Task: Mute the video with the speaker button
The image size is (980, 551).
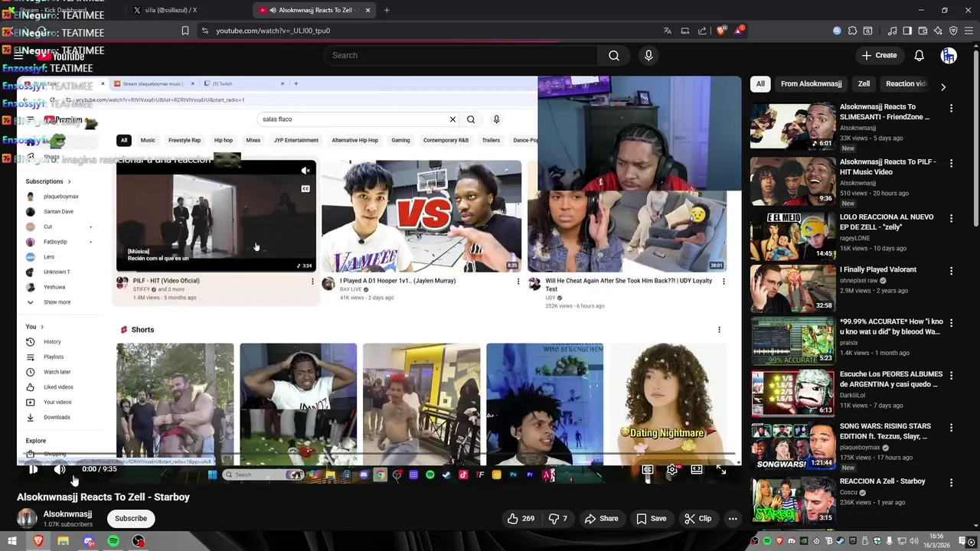Action: pos(60,469)
